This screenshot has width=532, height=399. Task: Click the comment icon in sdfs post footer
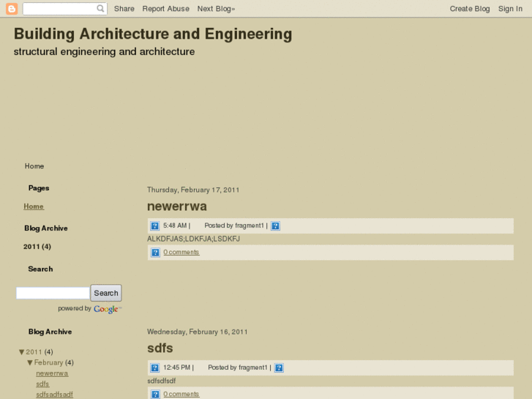(155, 395)
